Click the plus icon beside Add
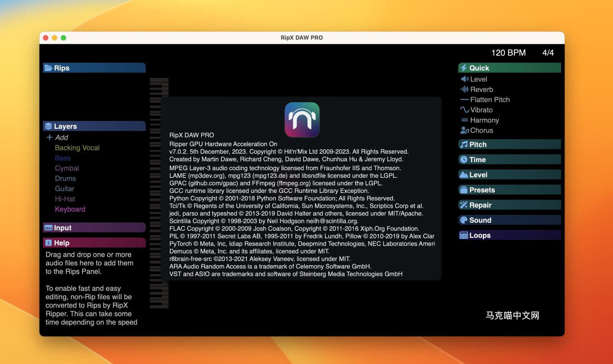This screenshot has height=364, width=613. (49, 138)
